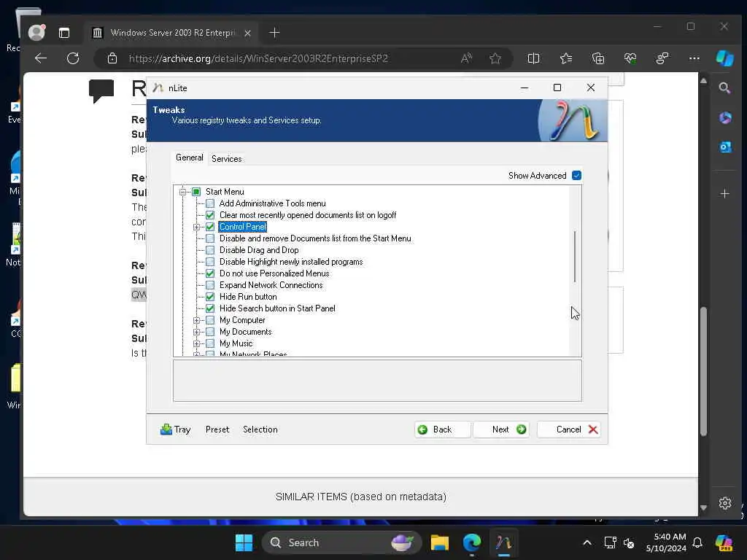Check the My Documents checkbox

click(210, 332)
